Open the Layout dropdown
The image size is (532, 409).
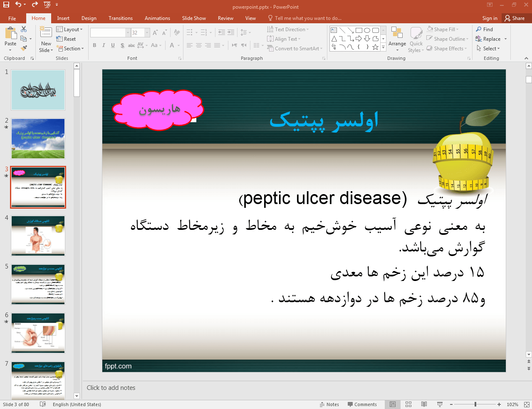click(69, 30)
